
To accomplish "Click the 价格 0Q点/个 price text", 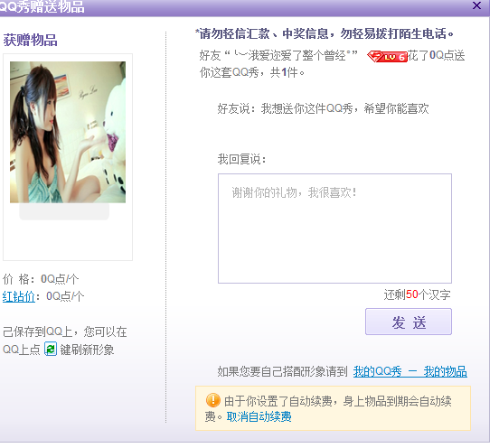I will (41, 279).
